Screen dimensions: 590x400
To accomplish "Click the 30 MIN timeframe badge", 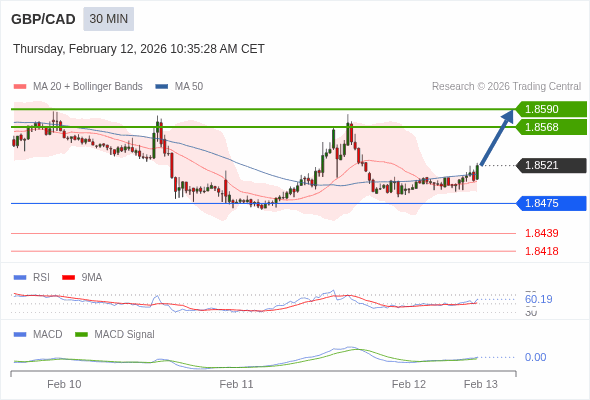I will click(108, 19).
